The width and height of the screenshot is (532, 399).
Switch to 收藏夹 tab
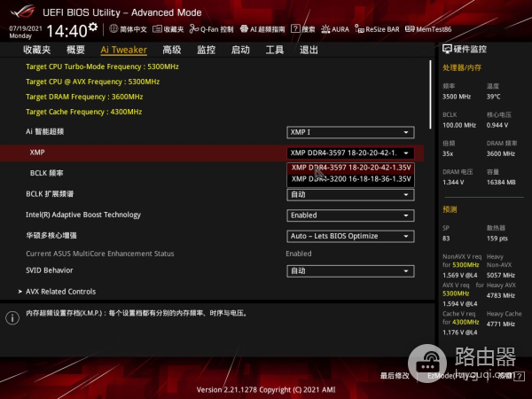pyautogui.click(x=36, y=50)
